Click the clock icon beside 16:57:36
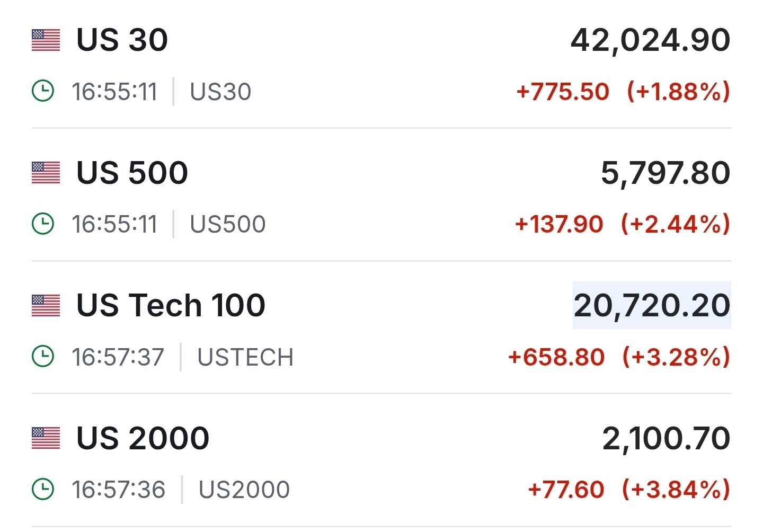The height and width of the screenshot is (532, 763). (x=43, y=489)
